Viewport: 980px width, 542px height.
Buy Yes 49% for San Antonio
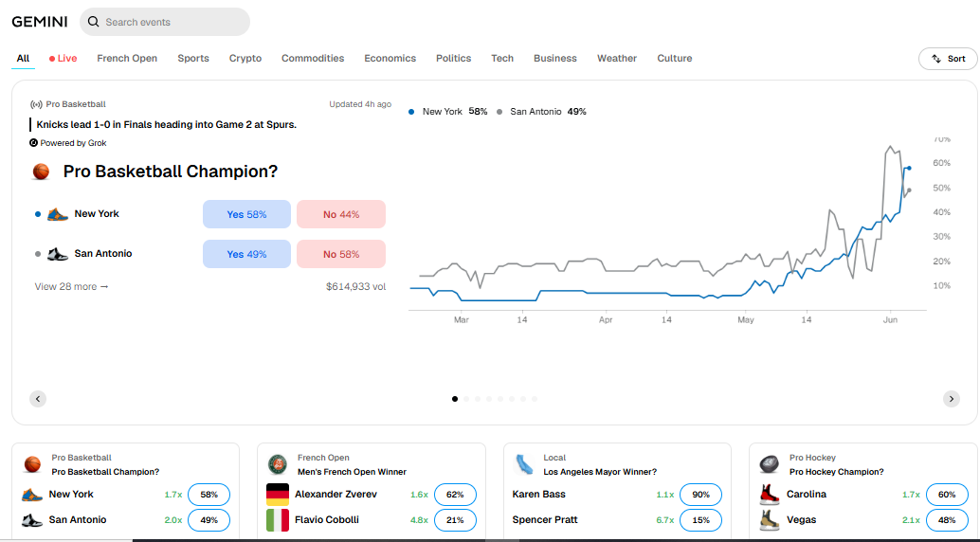(x=246, y=254)
